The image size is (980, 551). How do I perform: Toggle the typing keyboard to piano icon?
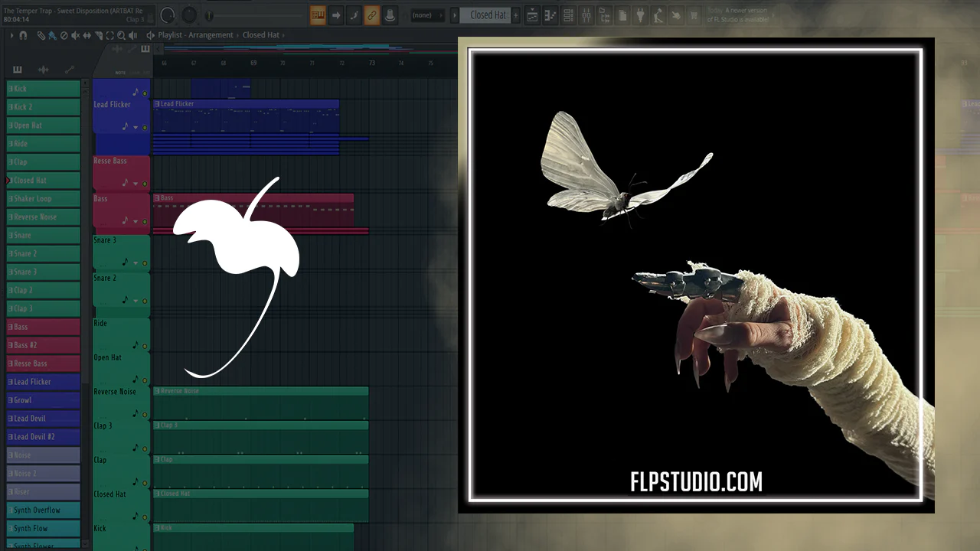(318, 15)
